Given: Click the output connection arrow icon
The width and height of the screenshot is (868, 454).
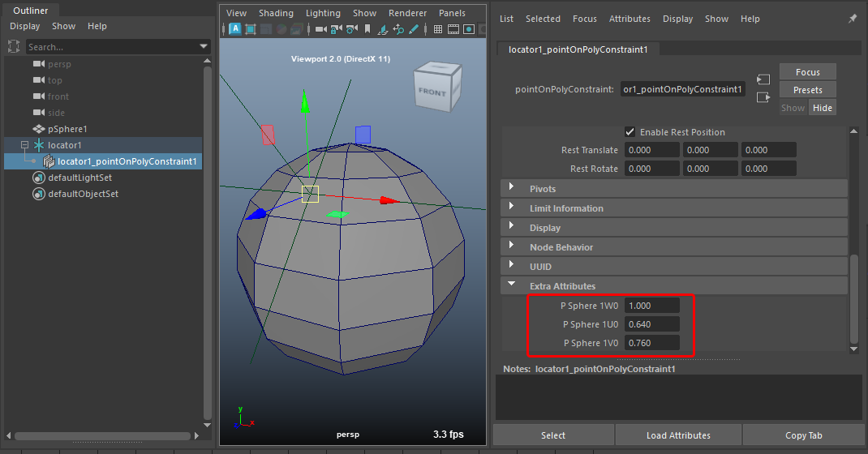Looking at the screenshot, I should (763, 97).
